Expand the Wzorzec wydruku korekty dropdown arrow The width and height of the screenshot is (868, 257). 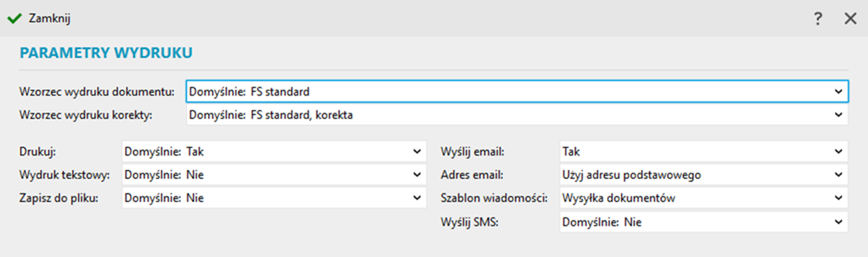(x=838, y=115)
